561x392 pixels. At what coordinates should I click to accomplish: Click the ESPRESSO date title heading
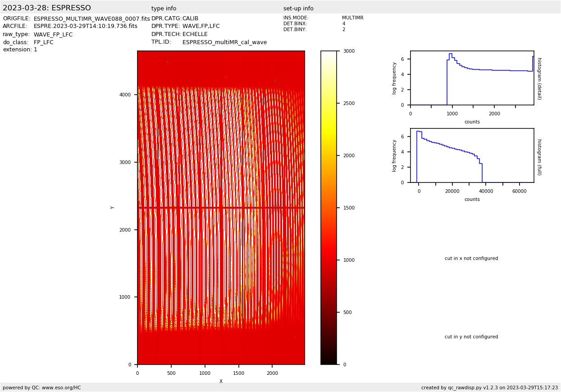(x=47, y=8)
